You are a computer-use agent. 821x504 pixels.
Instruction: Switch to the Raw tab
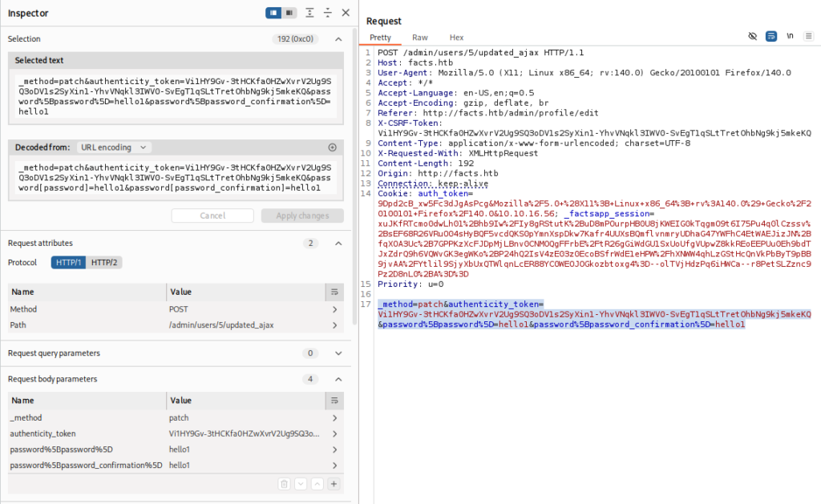coord(419,38)
